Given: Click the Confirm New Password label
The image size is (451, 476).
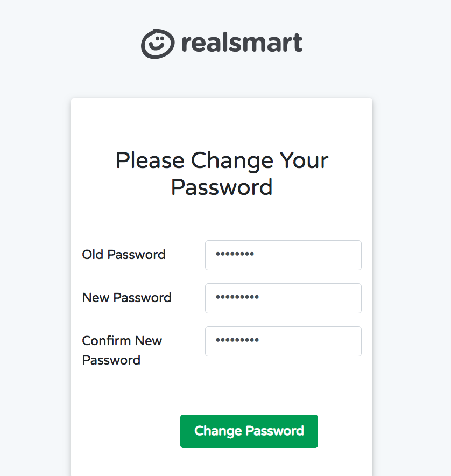Looking at the screenshot, I should [122, 350].
